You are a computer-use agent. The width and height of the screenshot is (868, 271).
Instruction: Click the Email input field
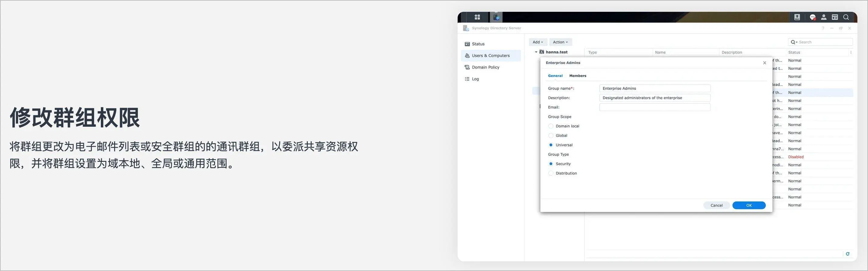[x=654, y=107]
